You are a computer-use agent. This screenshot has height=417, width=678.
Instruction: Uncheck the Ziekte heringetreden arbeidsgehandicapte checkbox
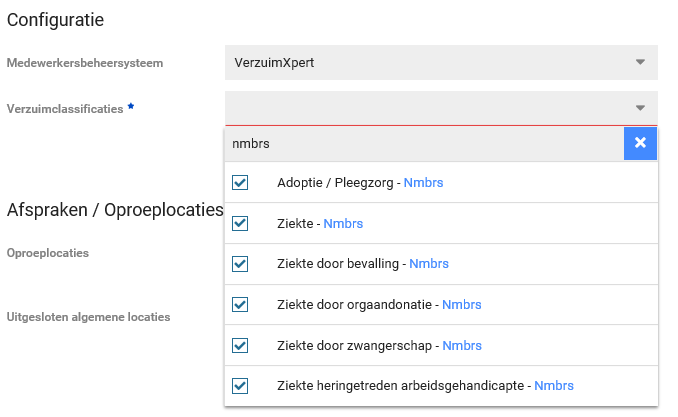pyautogui.click(x=240, y=385)
